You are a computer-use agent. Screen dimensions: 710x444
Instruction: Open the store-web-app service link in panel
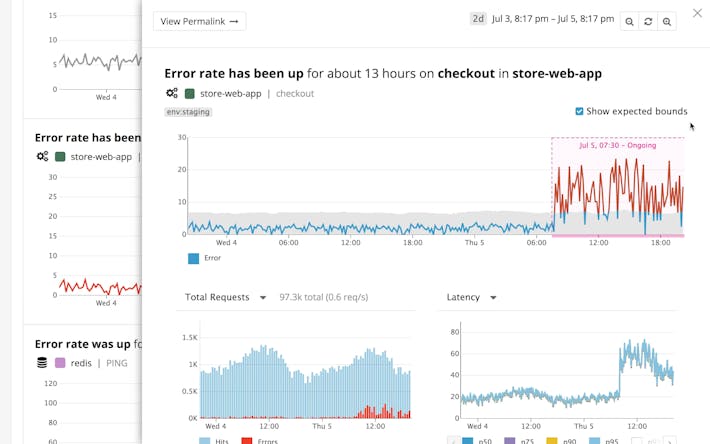[230, 94]
